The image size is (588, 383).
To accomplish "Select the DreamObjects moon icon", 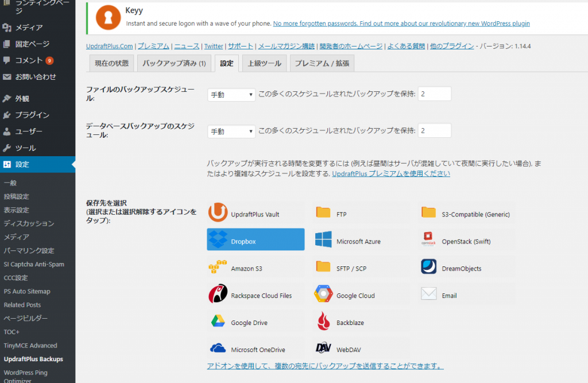I will coord(428,266).
